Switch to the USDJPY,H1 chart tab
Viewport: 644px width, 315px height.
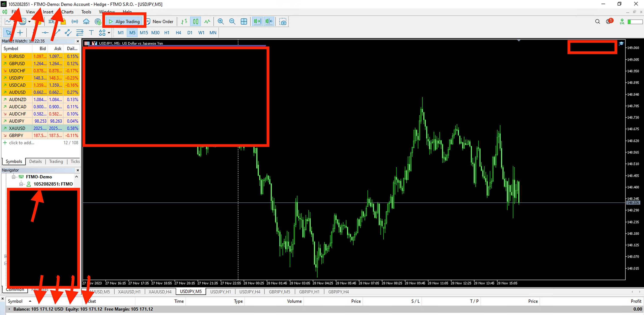click(220, 291)
